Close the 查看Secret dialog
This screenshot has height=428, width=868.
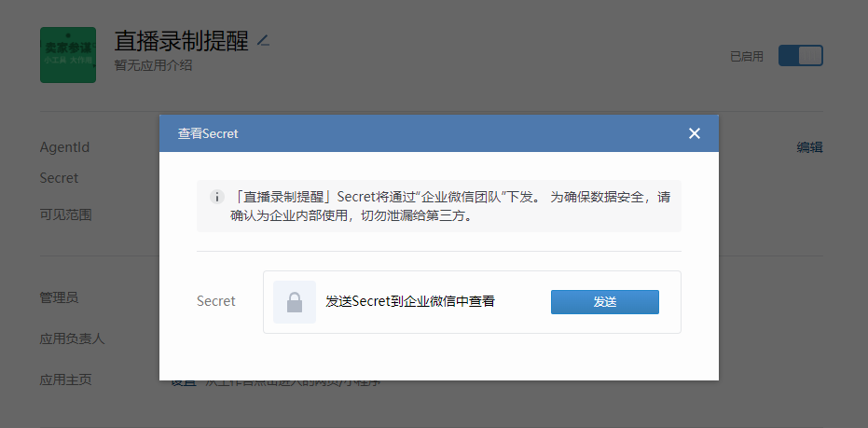pos(695,133)
